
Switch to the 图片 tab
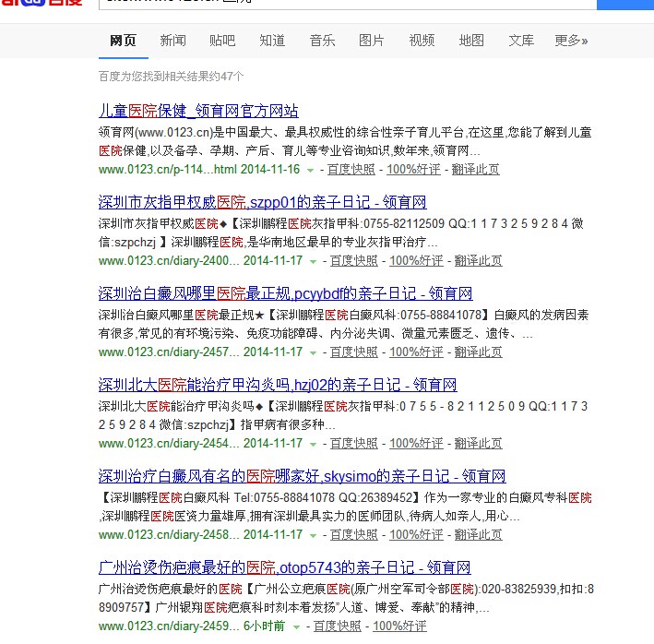[x=372, y=41]
